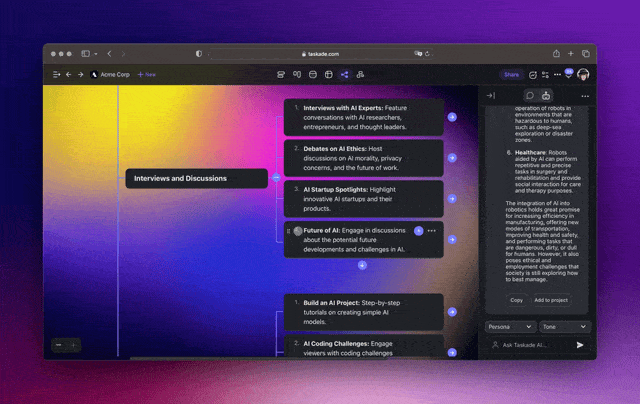Click the Copy button under the AI response
This screenshot has height=404, width=640.
[516, 300]
